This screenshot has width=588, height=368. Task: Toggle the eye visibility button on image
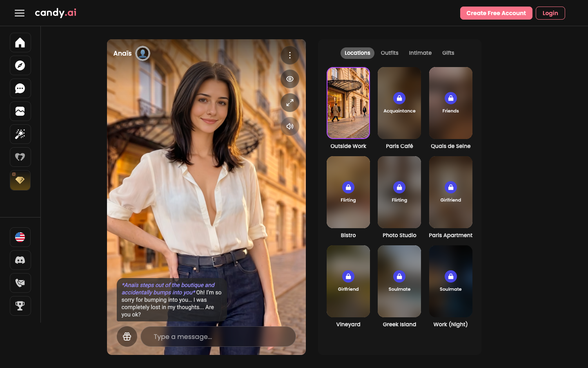point(290,79)
